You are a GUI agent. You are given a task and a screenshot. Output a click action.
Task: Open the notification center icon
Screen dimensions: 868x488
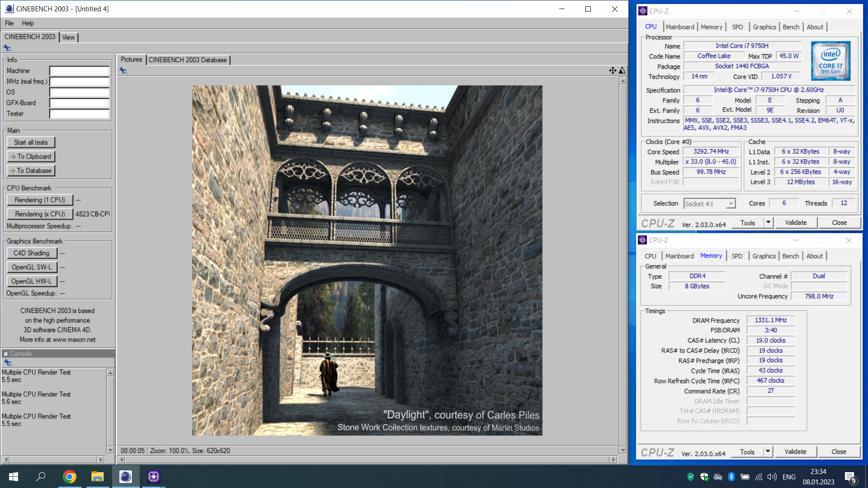coord(850,477)
